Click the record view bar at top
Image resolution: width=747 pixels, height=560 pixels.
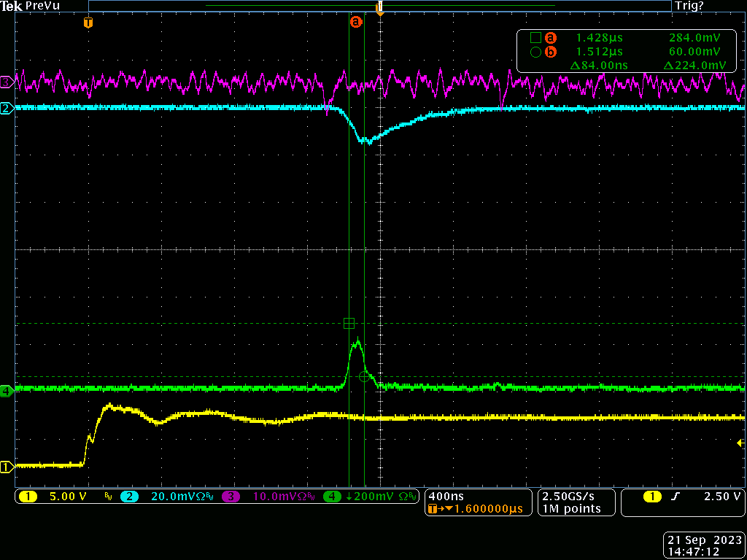click(379, 6)
